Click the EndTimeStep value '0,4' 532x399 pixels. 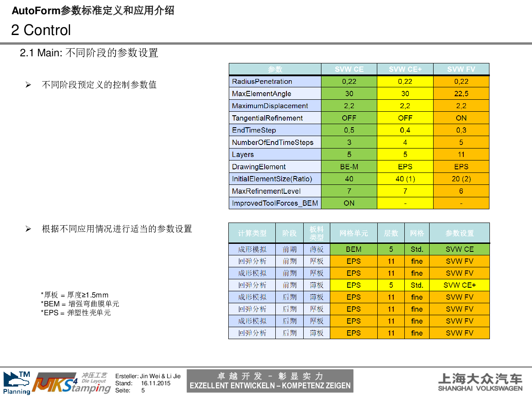(405, 130)
